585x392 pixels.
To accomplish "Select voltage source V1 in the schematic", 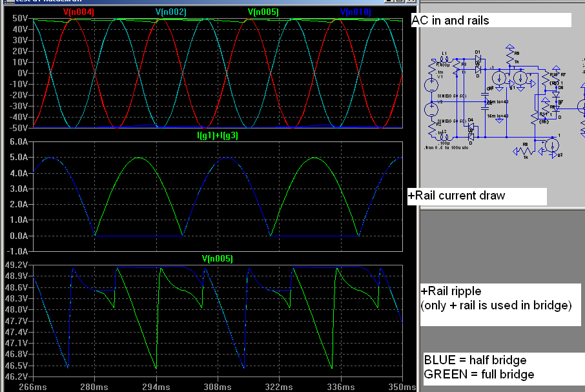I will coord(432,85).
